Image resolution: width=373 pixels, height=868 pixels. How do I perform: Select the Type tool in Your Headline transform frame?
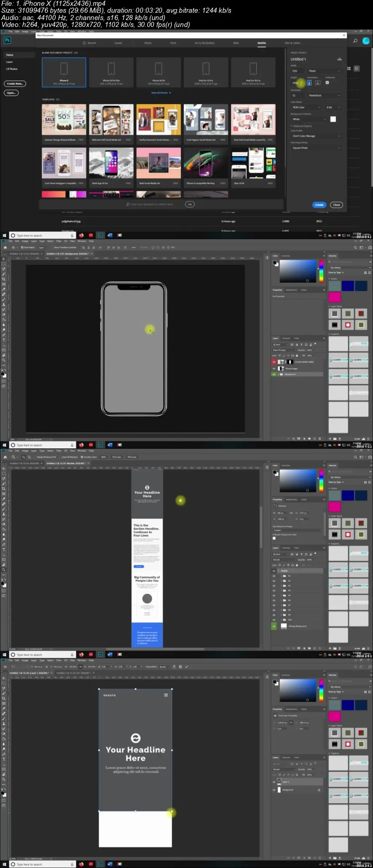pos(4,759)
